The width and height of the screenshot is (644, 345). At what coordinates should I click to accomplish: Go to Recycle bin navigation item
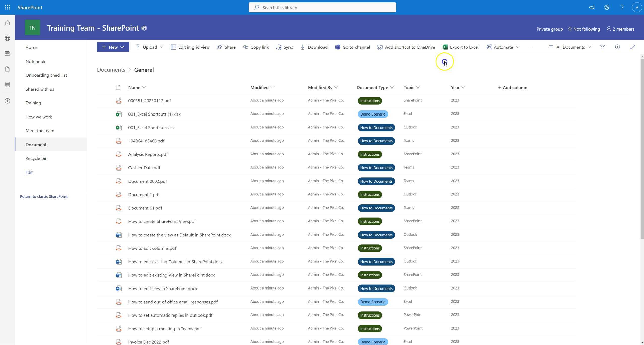point(36,158)
